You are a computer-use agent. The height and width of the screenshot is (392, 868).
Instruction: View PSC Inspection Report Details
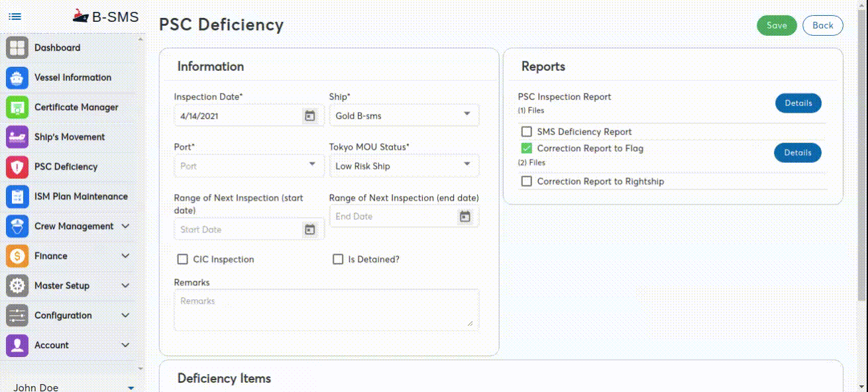coord(798,103)
